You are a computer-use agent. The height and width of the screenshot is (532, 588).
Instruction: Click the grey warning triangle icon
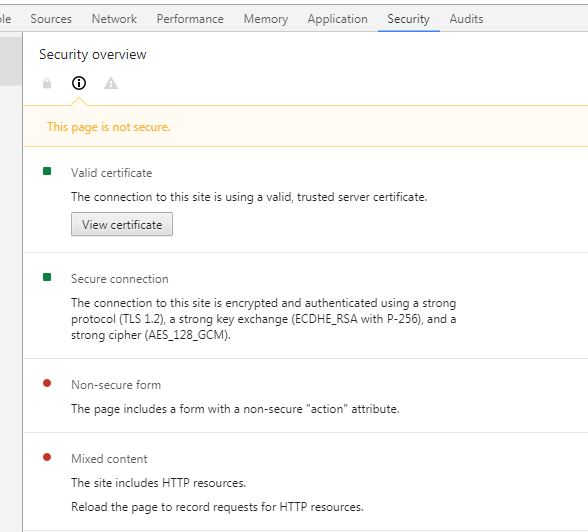[111, 83]
